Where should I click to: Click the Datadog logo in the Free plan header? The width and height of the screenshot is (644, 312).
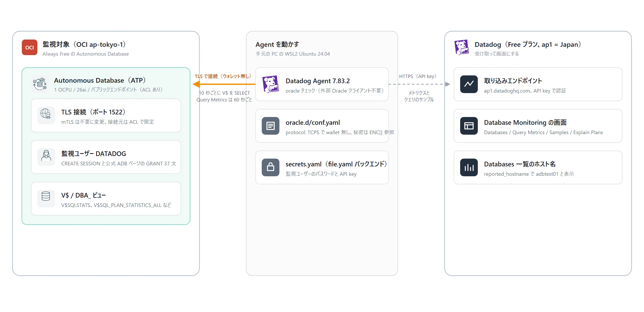click(461, 47)
